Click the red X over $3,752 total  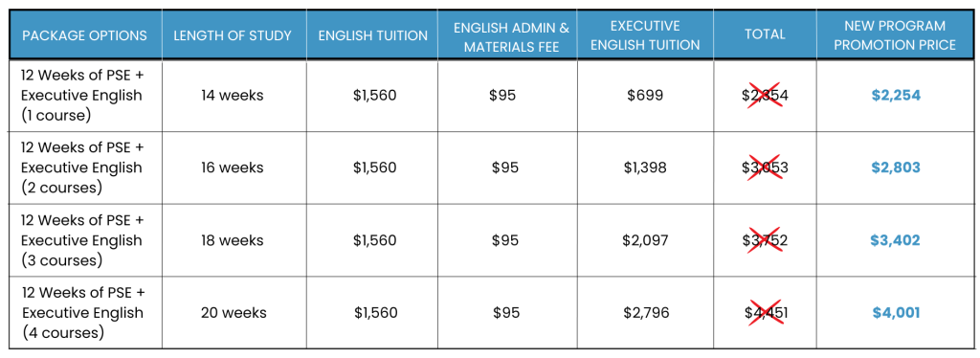(x=765, y=240)
